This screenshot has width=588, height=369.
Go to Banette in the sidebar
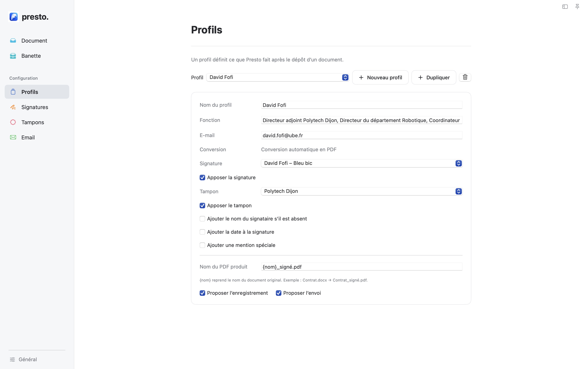click(37, 56)
